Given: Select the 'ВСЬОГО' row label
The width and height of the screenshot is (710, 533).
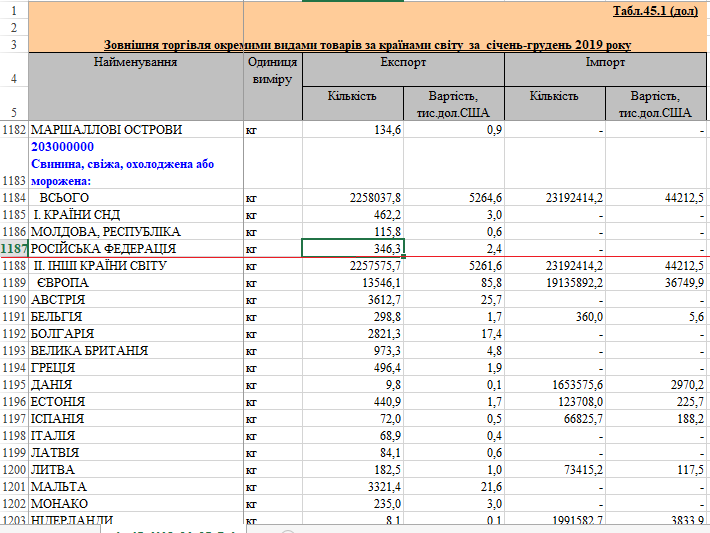Looking at the screenshot, I should click(136, 198).
